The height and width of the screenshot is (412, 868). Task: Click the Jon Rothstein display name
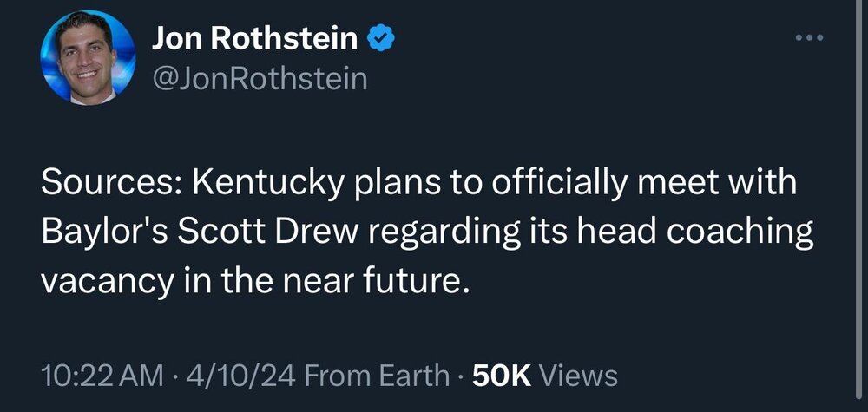254,38
